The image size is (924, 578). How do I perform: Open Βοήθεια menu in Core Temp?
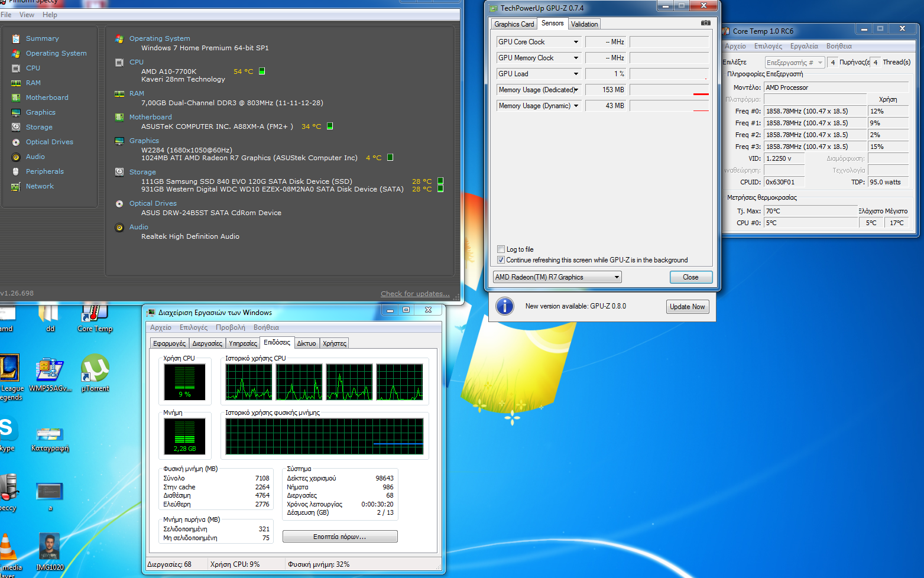click(x=839, y=46)
